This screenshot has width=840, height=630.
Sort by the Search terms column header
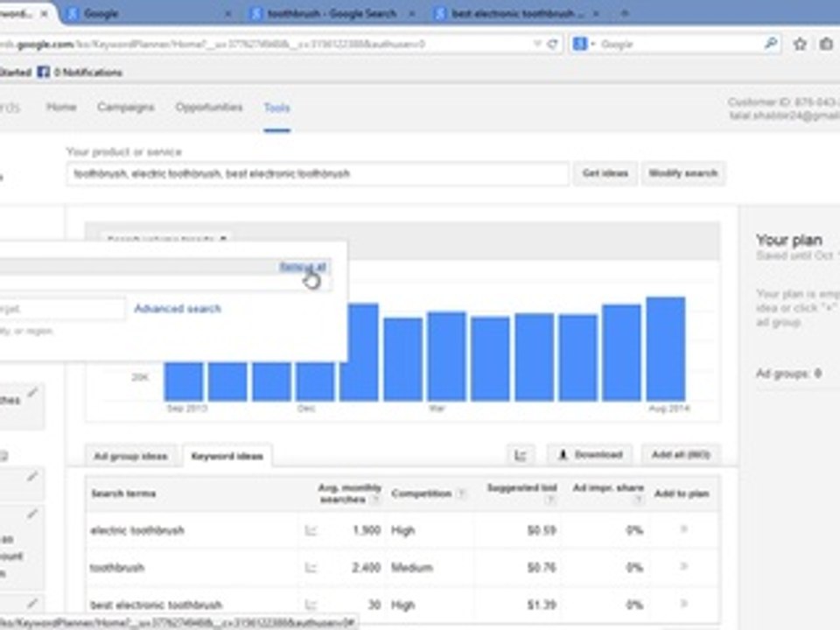[123, 493]
